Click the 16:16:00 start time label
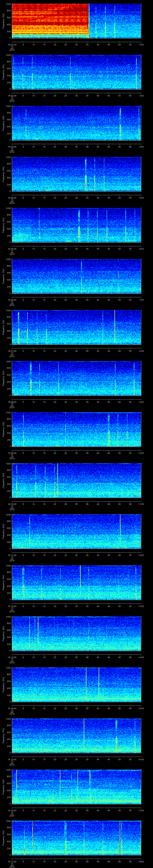The width and height of the screenshot is (153, 868). [12, 810]
